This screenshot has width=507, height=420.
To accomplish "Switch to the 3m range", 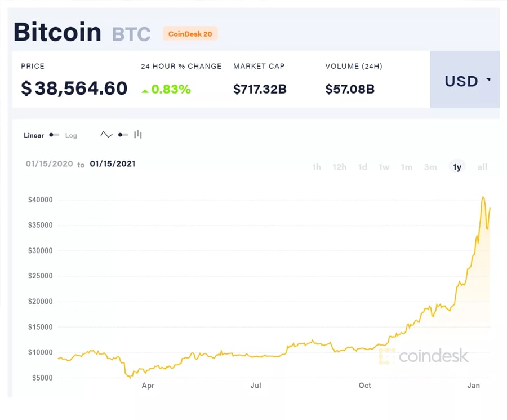I will (430, 167).
